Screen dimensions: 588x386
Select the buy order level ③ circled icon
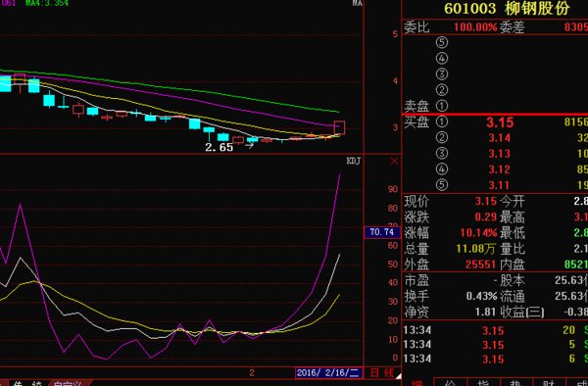(x=442, y=153)
